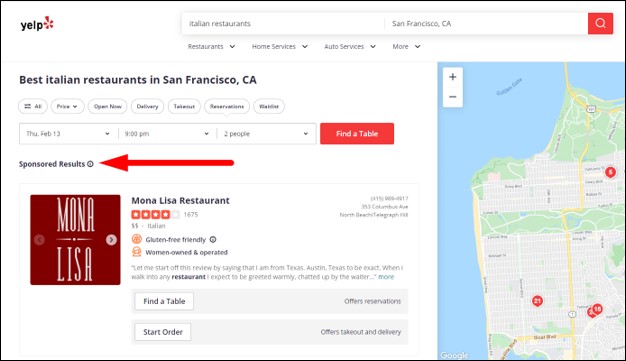
Task: Show next Mona Lisa photo
Action: [111, 240]
